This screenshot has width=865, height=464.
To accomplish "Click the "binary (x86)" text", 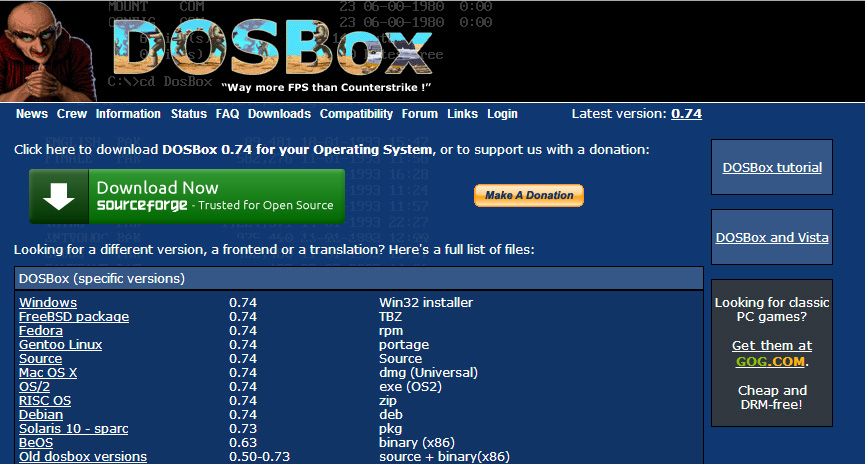I will click(417, 442).
